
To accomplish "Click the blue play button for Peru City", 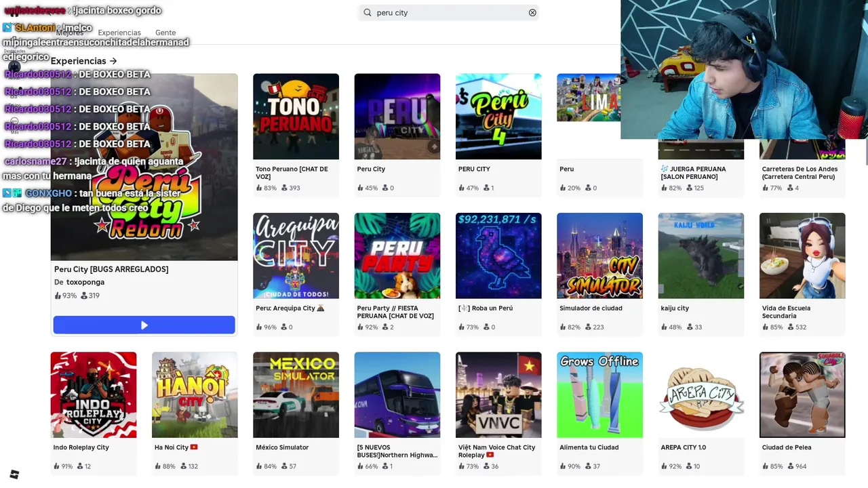I will (x=144, y=325).
